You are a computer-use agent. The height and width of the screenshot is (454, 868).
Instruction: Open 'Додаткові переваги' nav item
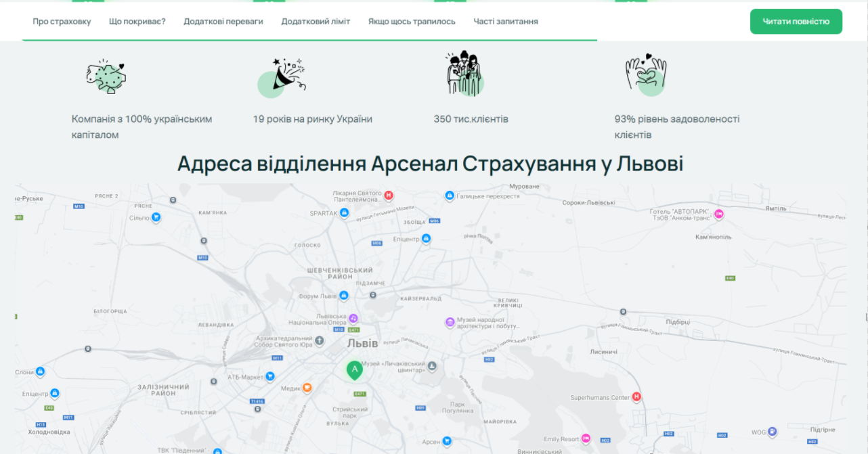point(223,22)
